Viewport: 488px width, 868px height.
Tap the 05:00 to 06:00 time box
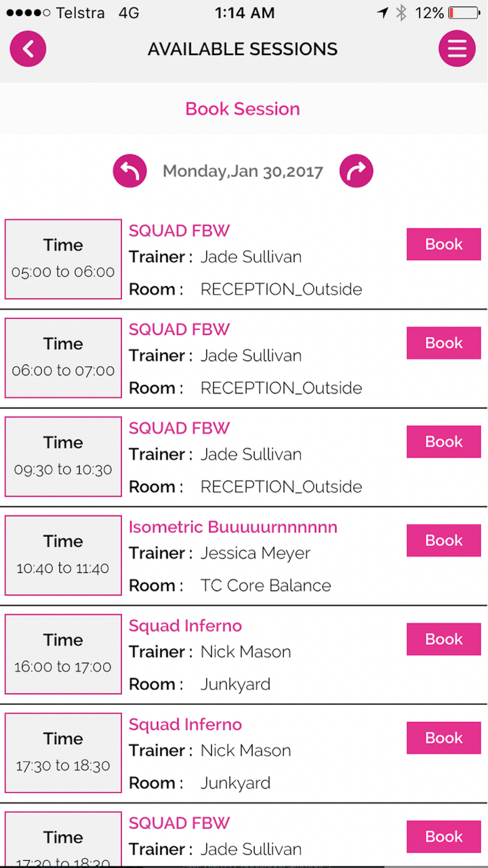(63, 259)
